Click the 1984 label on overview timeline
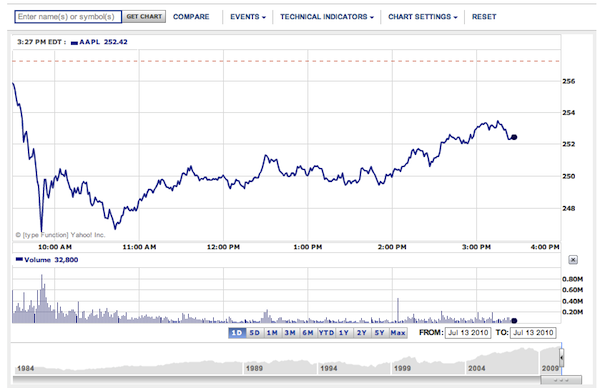Viewport: 600px width, 388px height. pos(26,368)
